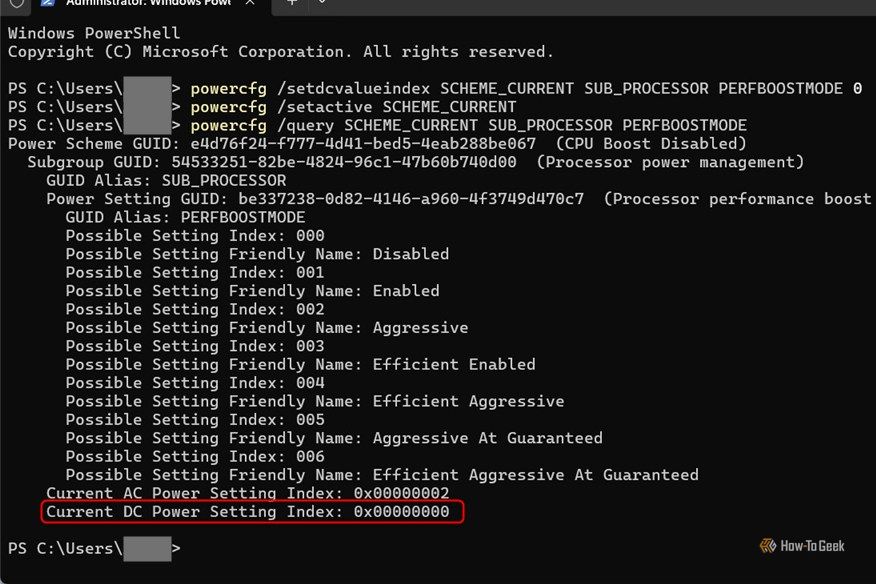
Task: Click 'Possible Setting Index: 005'
Action: coord(195,420)
